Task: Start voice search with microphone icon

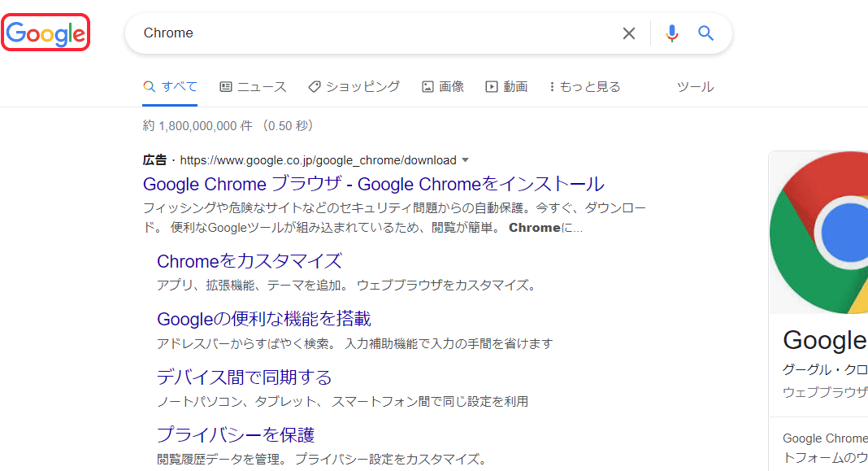Action: tap(672, 33)
